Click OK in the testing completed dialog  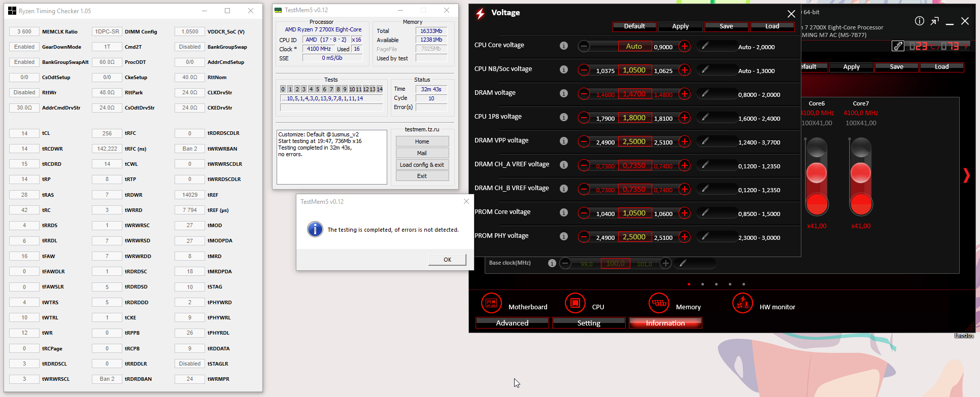pyautogui.click(x=447, y=260)
